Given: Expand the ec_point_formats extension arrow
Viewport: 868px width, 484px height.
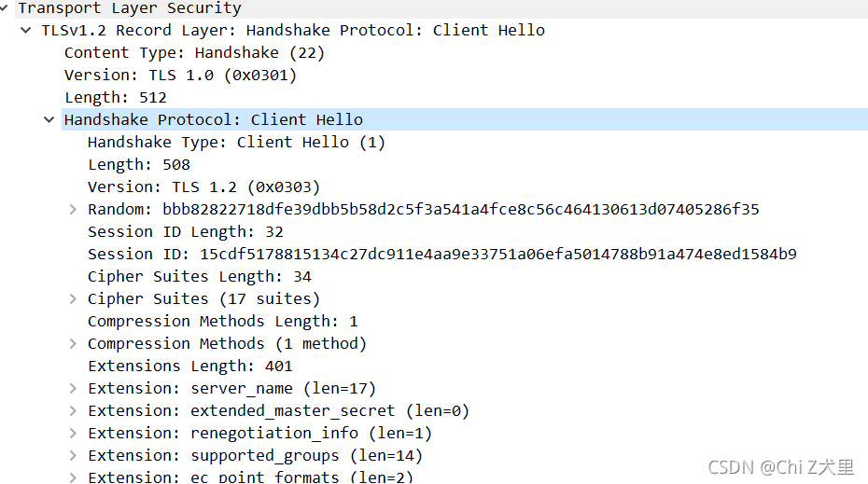Looking at the screenshot, I should point(73,477).
